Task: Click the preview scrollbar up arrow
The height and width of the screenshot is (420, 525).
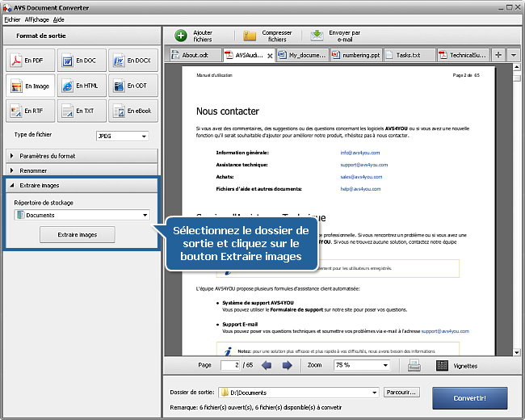Action: (x=517, y=68)
